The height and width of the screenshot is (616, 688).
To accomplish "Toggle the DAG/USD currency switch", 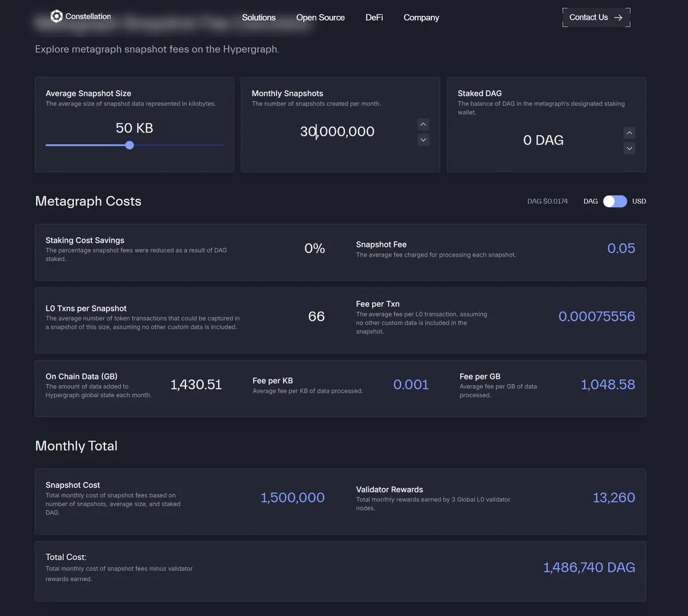I will click(615, 201).
